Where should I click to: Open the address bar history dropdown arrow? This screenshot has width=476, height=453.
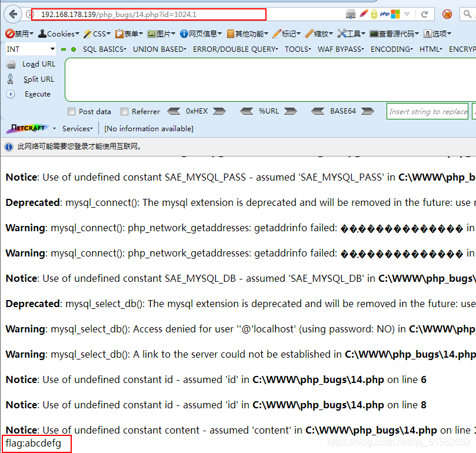(x=407, y=14)
